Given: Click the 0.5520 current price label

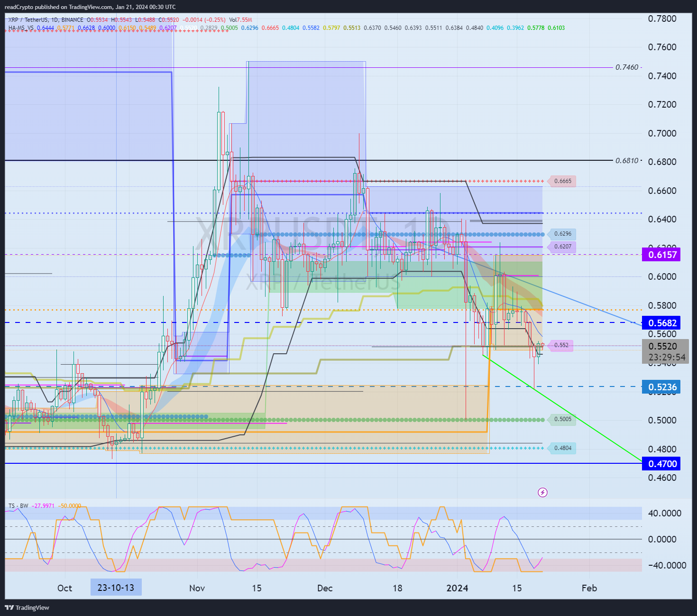Looking at the screenshot, I should pyautogui.click(x=662, y=347).
